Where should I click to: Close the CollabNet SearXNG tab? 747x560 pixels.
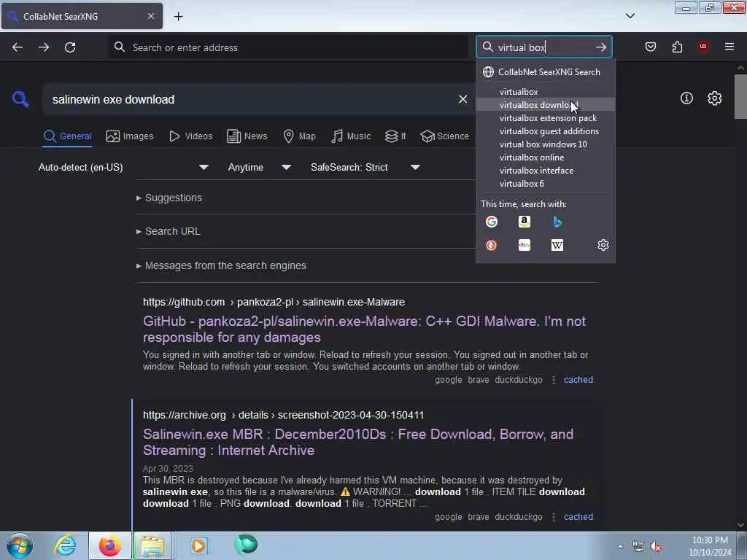[x=150, y=16]
